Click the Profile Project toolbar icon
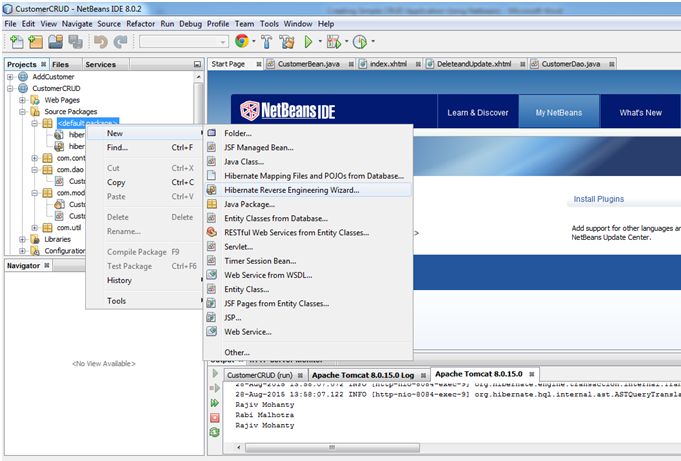The image size is (681, 461). pyautogui.click(x=360, y=42)
